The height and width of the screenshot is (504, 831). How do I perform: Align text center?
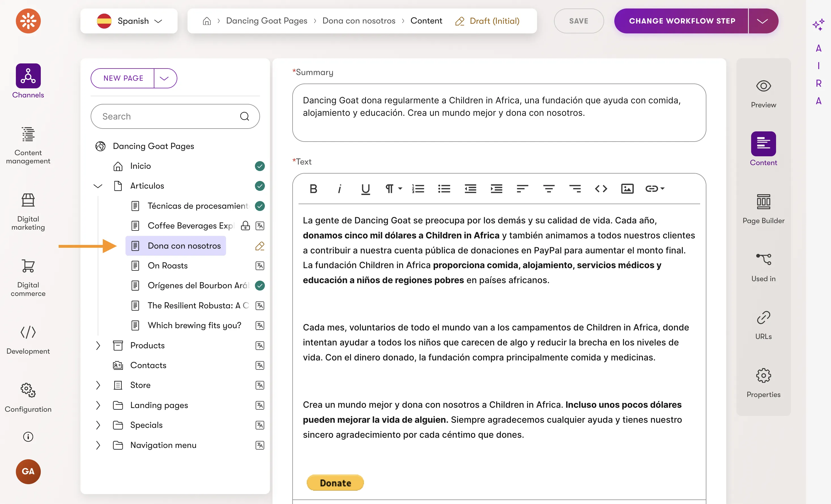pos(549,189)
